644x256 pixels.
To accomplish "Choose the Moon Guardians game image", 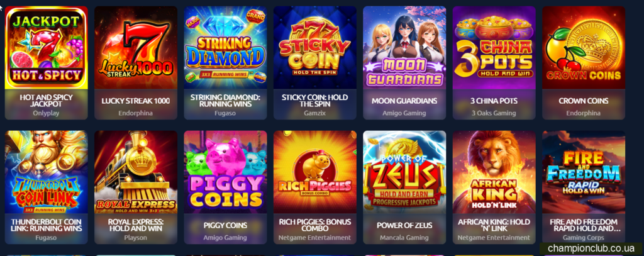I will coord(404,48).
